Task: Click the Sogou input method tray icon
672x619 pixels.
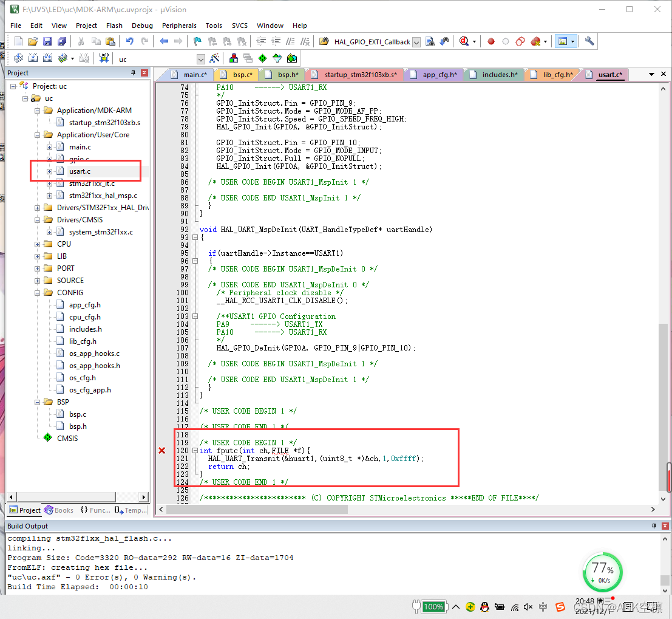Action: click(x=560, y=607)
